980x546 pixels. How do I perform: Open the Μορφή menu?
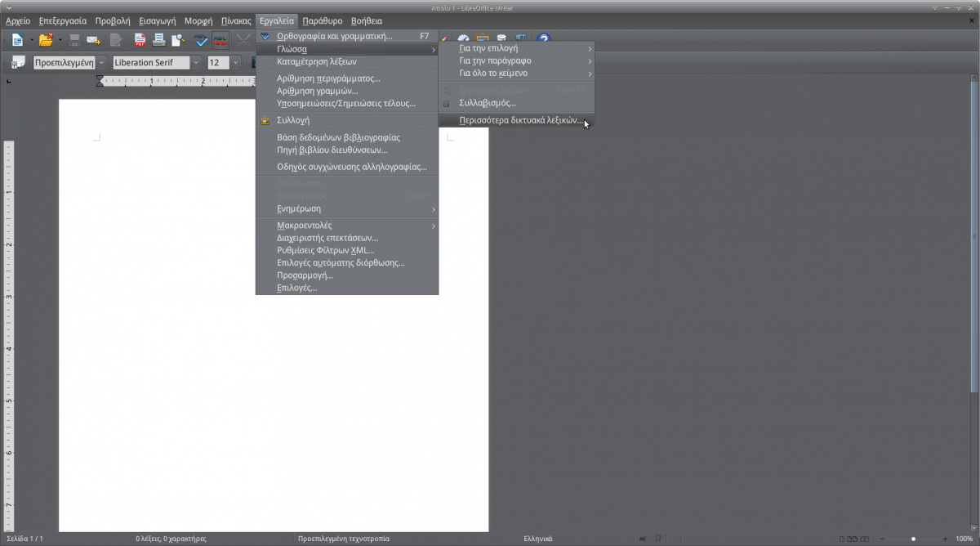point(198,20)
